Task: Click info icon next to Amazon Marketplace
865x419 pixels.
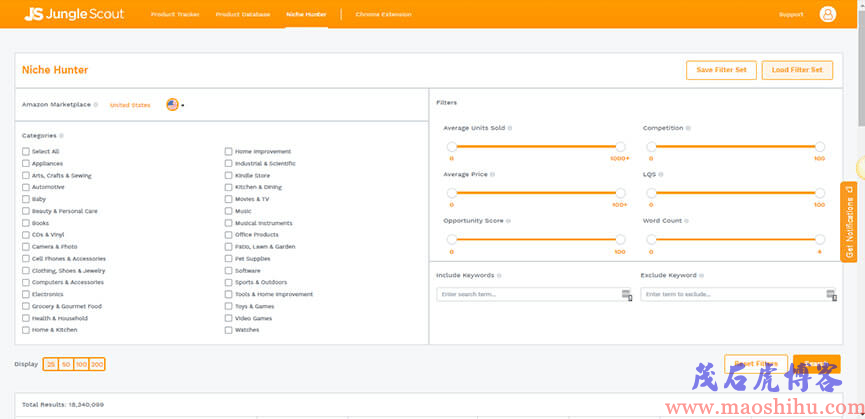Action: (95, 105)
